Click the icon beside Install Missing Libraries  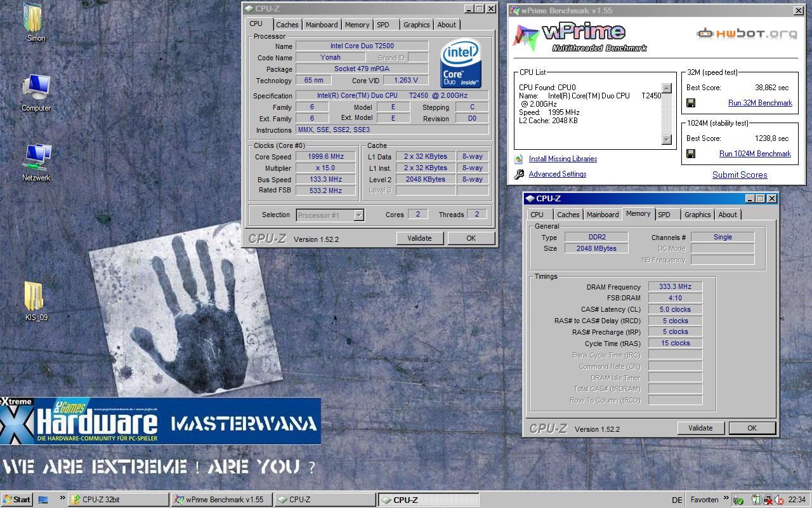(518, 159)
